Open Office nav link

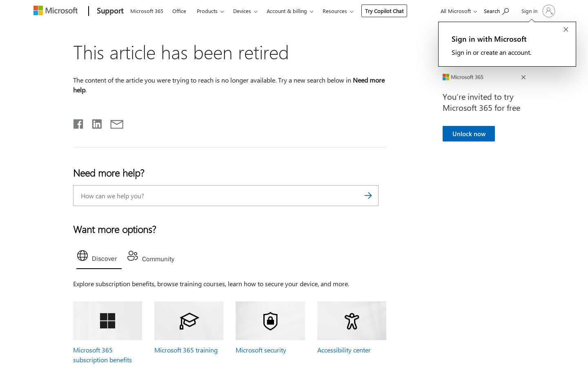point(179,11)
